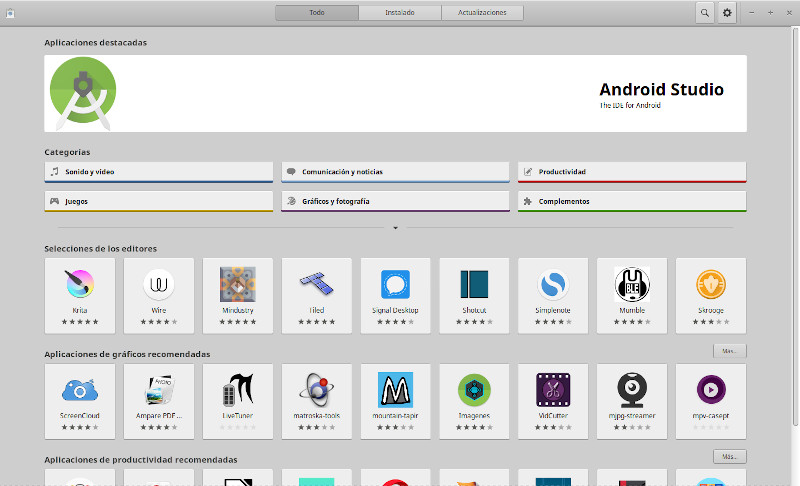Viewport: 800px width, 486px height.
Task: Open the settings gear button
Action: pos(727,13)
